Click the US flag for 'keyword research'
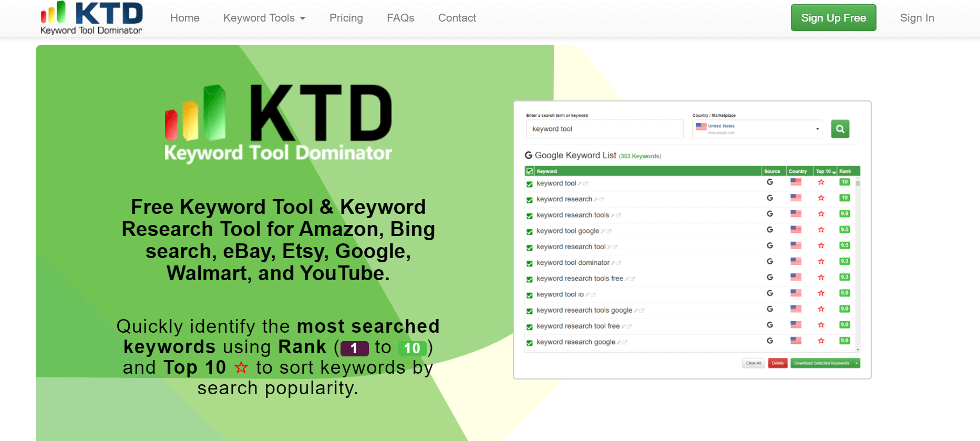This screenshot has height=441, width=980. pos(796,198)
